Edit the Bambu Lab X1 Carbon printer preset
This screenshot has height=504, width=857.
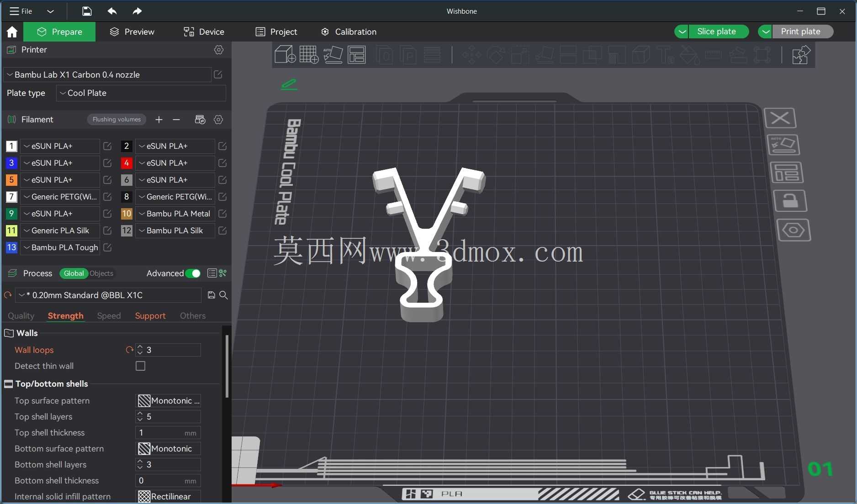coord(218,74)
